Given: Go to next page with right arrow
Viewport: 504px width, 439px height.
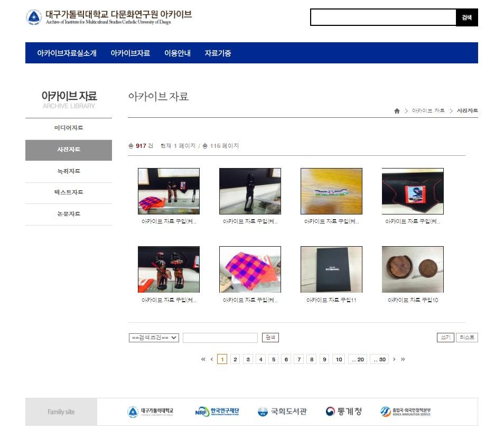Looking at the screenshot, I should click(x=394, y=359).
